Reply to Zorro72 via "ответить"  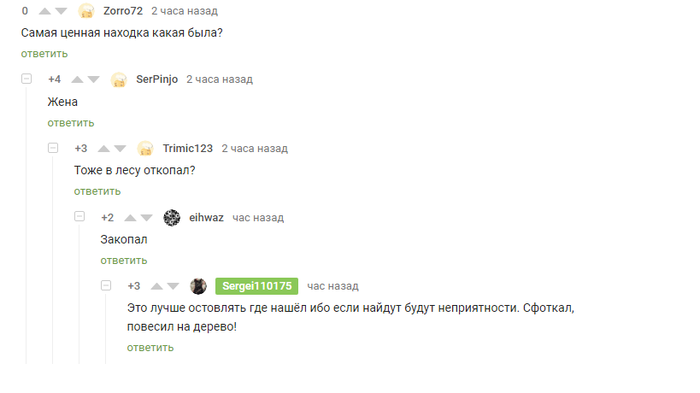pos(44,54)
